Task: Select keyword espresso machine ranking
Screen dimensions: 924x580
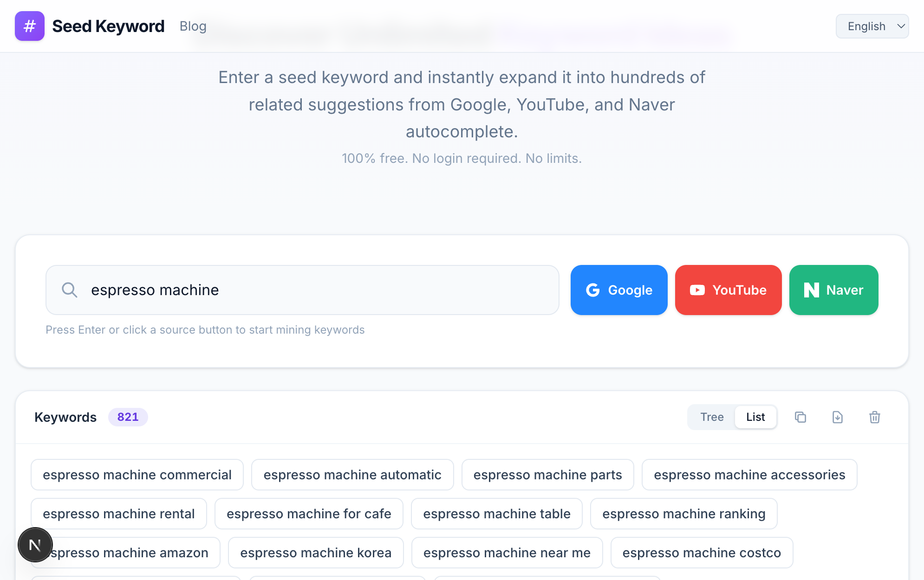Action: pos(684,514)
